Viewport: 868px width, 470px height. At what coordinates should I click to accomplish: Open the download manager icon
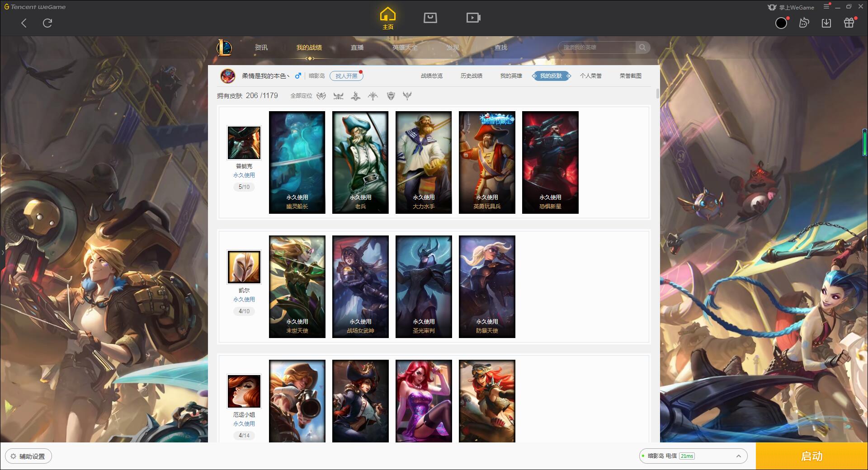coord(826,23)
